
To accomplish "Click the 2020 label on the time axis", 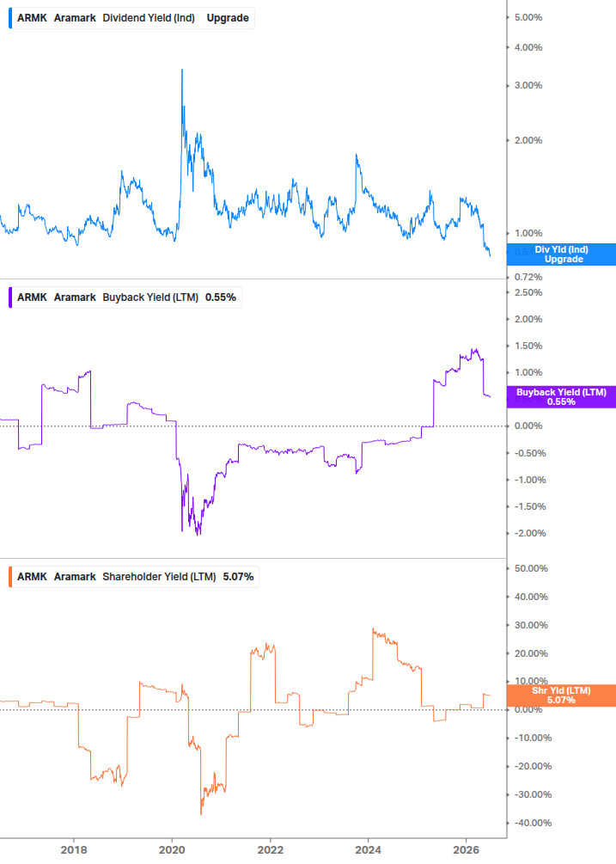I will pyautogui.click(x=172, y=849).
